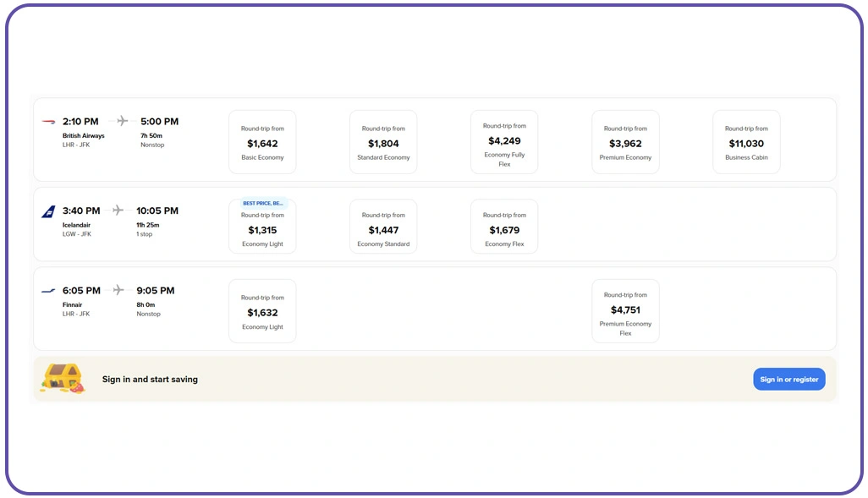Viewport: 868px width, 498px height.
Task: Click the Sign in or register button
Action: 788,379
